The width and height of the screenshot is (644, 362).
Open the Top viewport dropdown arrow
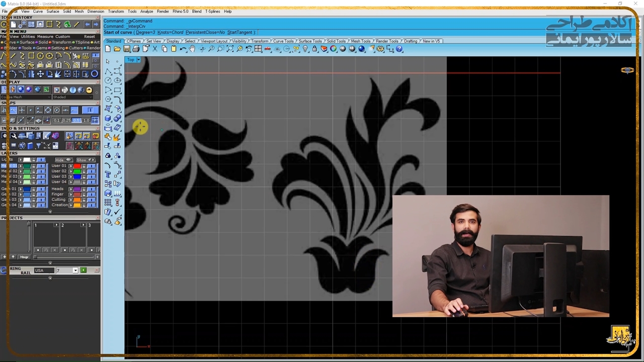(x=138, y=60)
